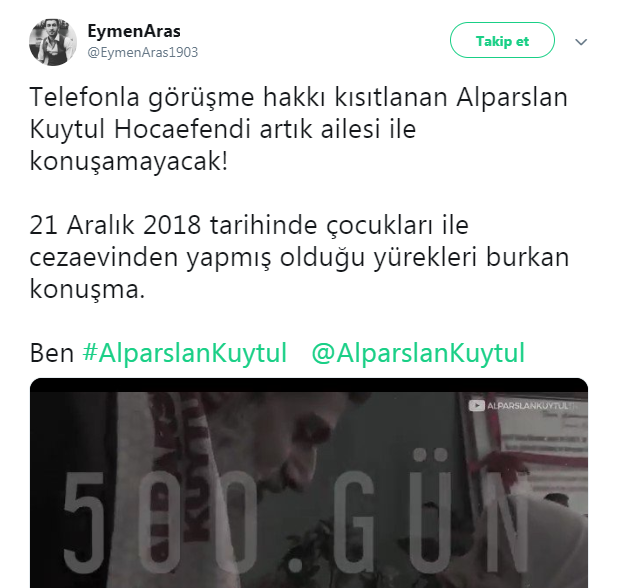Play the embedded 500. GÜN video

click(309, 483)
